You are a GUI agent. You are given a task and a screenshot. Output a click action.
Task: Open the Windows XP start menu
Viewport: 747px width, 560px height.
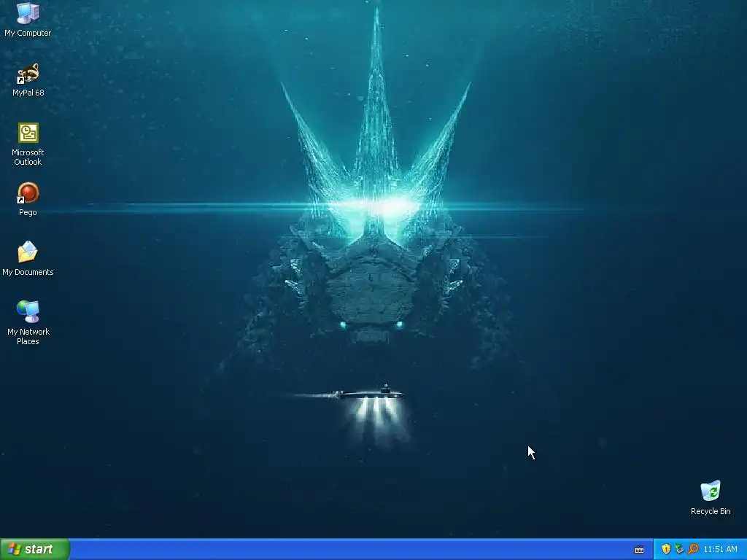tap(35, 549)
